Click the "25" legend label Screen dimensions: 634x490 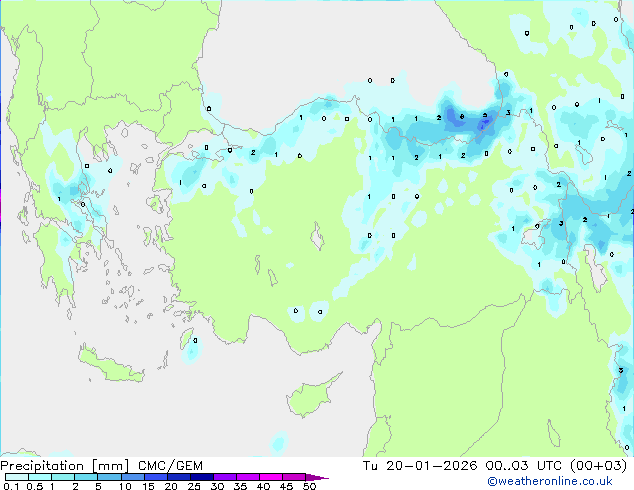coord(194,486)
